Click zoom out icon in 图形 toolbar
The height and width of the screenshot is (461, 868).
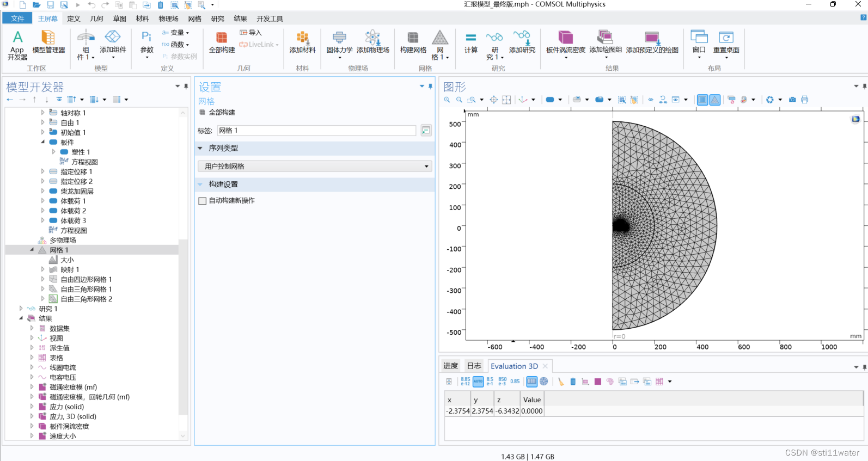(x=459, y=100)
